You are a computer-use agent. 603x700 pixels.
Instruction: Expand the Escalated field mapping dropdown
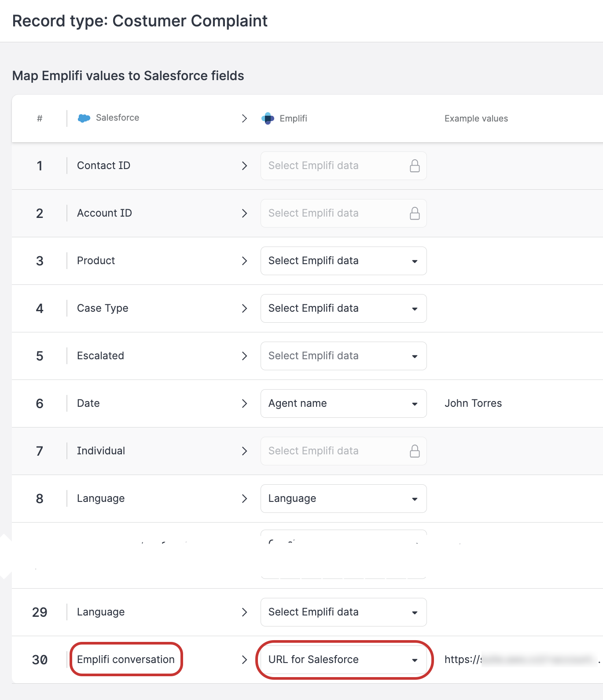click(x=343, y=356)
